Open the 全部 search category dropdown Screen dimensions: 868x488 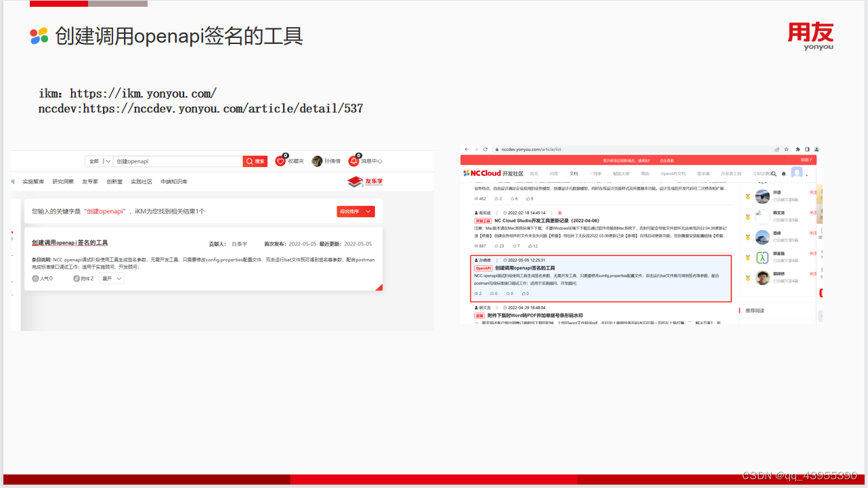(x=99, y=161)
